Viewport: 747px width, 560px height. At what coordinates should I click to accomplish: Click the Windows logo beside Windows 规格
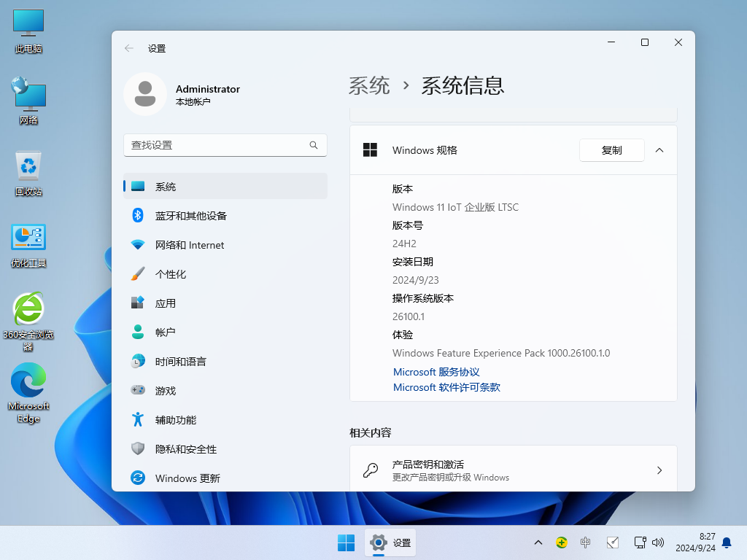(370, 150)
